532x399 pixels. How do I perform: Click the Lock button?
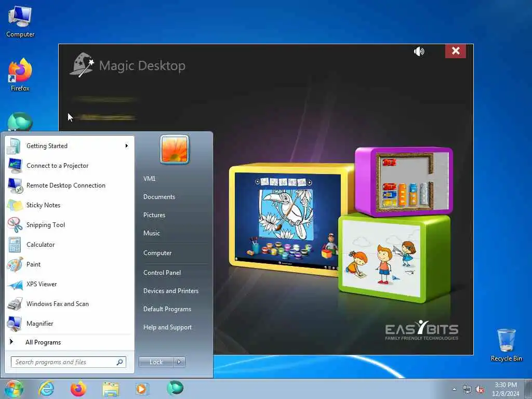point(156,362)
